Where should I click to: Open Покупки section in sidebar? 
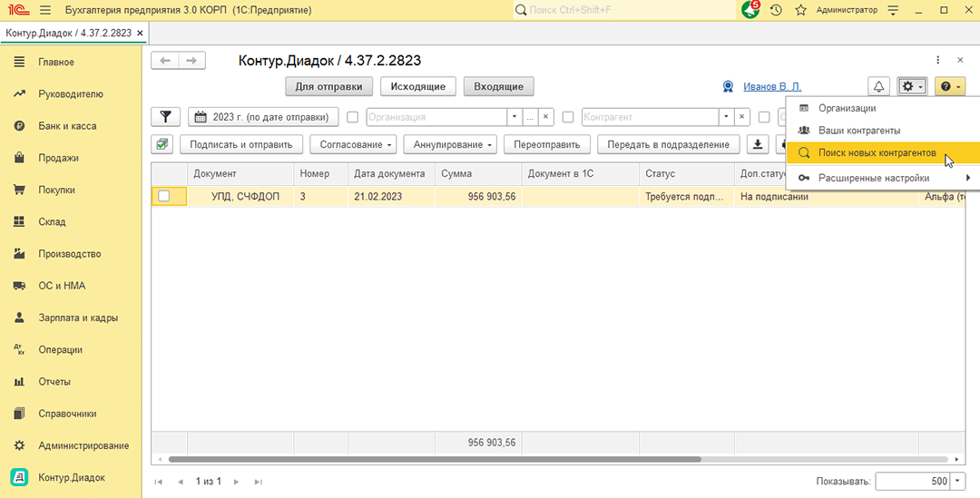(71, 190)
